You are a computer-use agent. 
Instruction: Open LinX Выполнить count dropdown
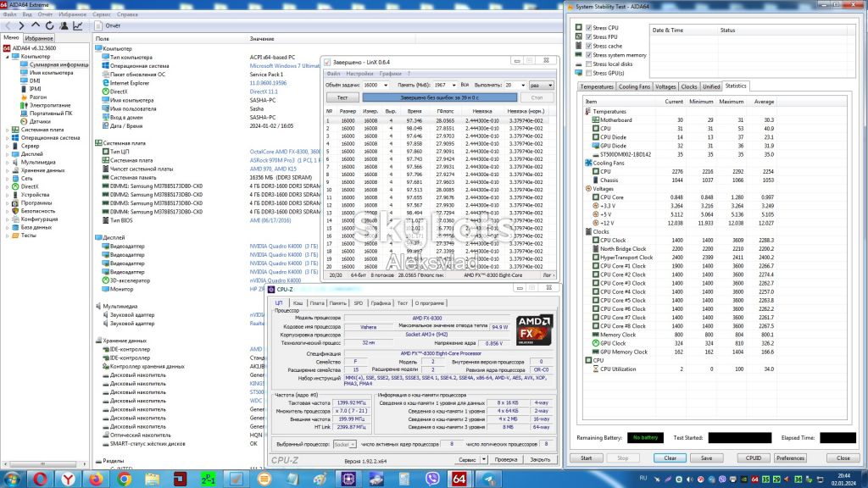click(x=522, y=86)
